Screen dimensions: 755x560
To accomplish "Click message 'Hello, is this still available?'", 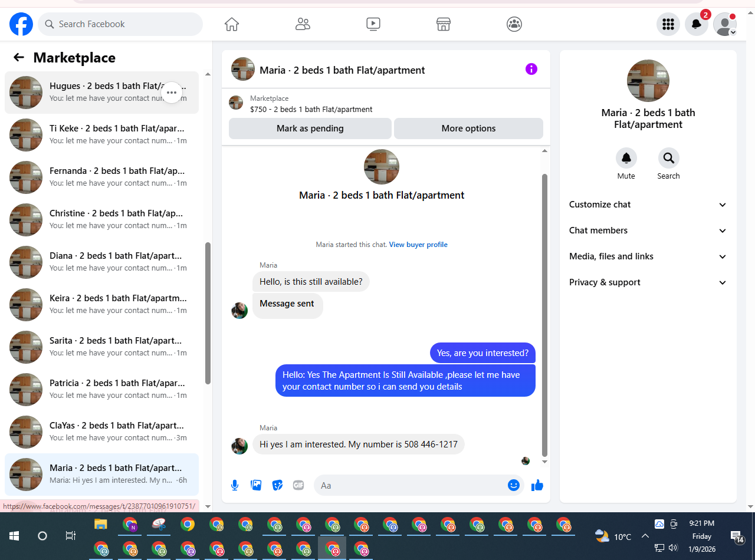I will pos(311,282).
